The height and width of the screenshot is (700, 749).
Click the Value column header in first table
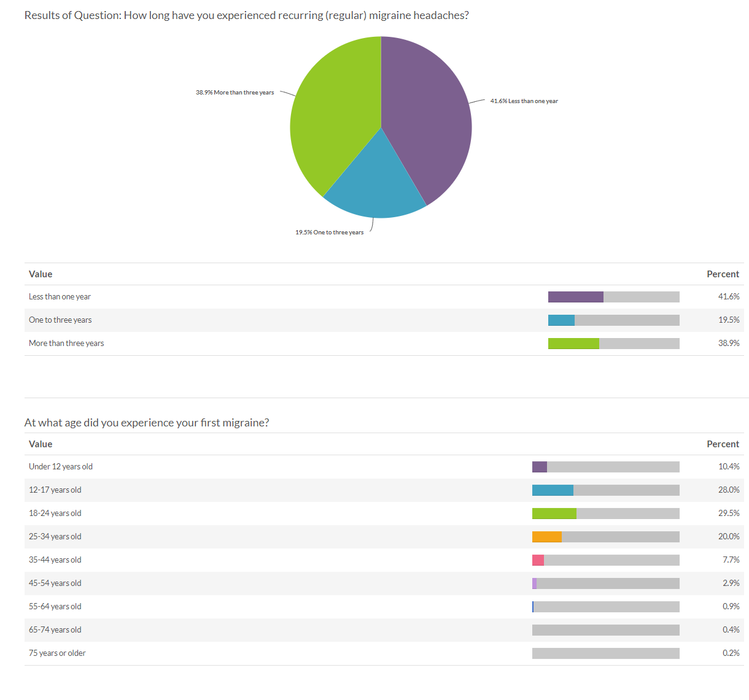pos(41,274)
